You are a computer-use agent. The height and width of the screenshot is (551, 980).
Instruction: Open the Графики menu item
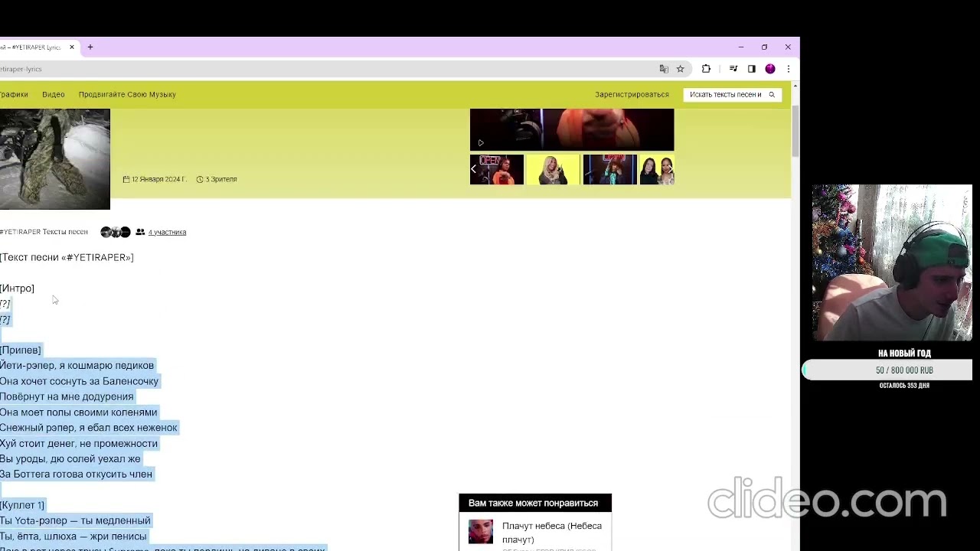(x=14, y=94)
